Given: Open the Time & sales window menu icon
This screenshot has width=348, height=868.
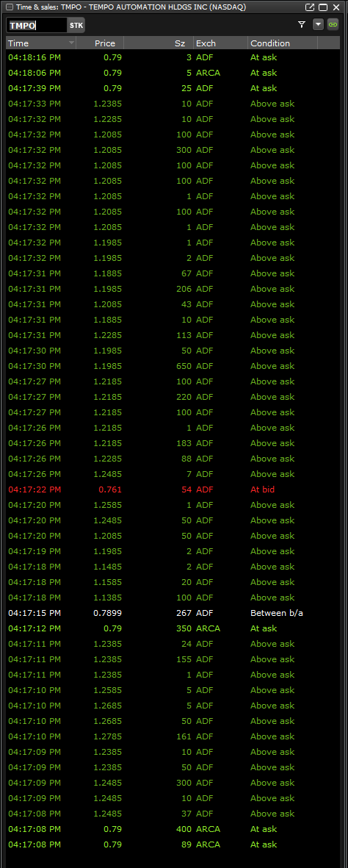Looking at the screenshot, I should [x=9, y=7].
